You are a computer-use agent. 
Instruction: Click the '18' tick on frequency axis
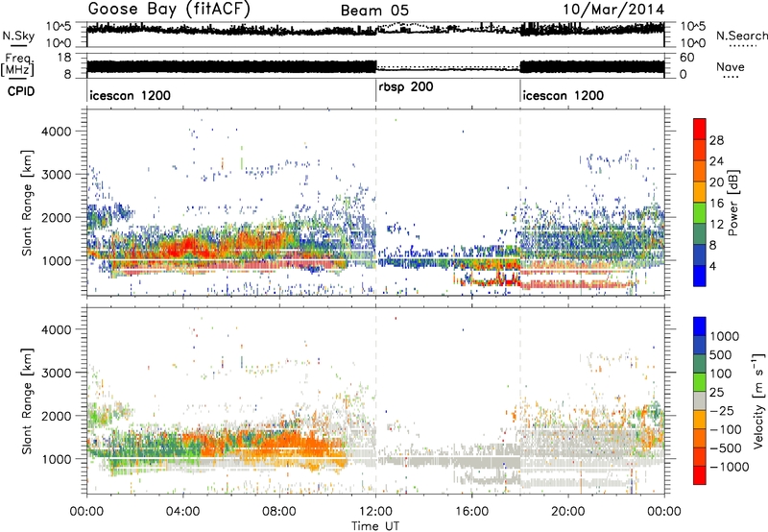click(63, 58)
